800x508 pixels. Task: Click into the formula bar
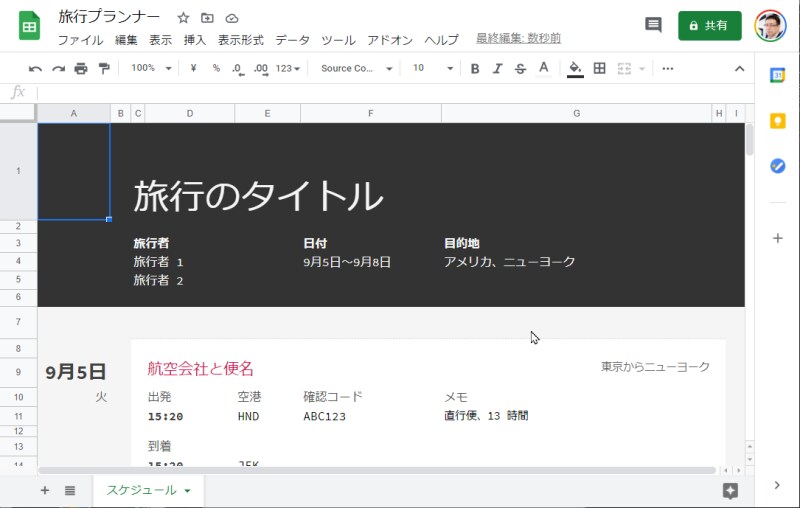pos(395,92)
